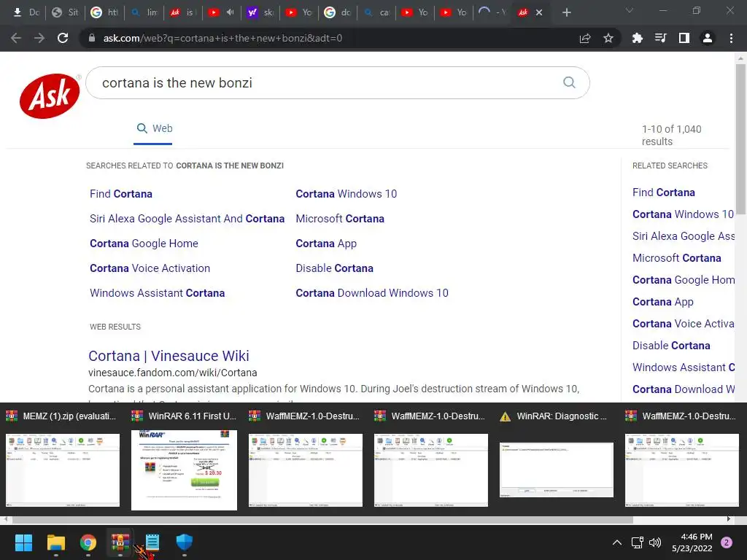This screenshot has height=560, width=747.
Task: Expand tab search chevron in title bar
Action: pos(630,10)
